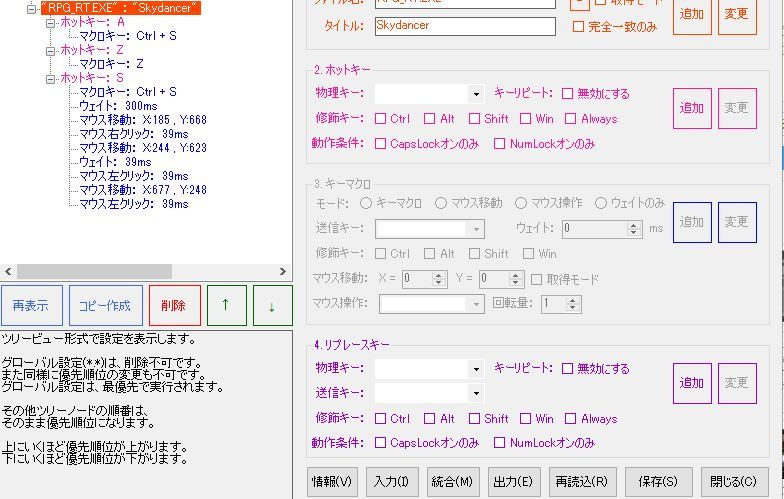The image size is (784, 499).
Task: Click the 再読込(R) reload button
Action: point(582,482)
